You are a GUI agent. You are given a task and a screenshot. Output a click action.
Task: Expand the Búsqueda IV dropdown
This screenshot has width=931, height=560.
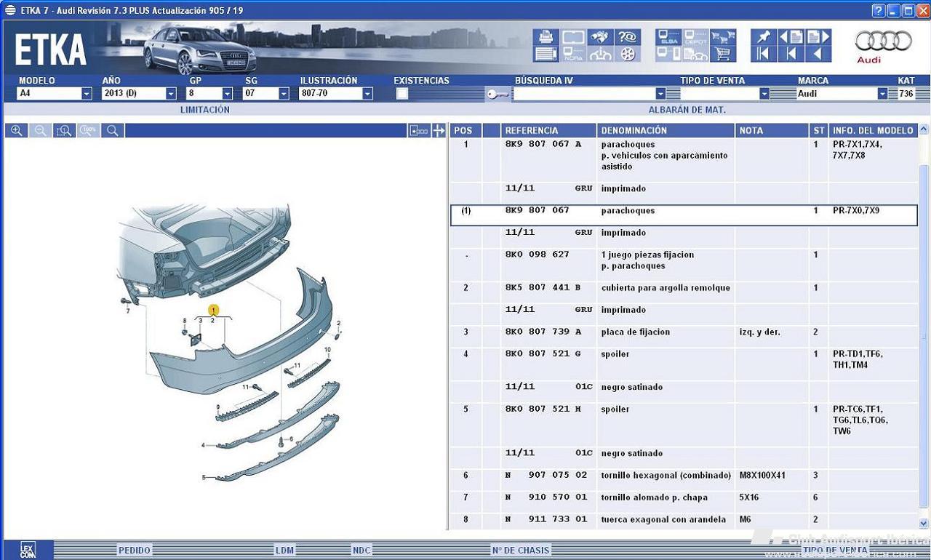pos(660,94)
